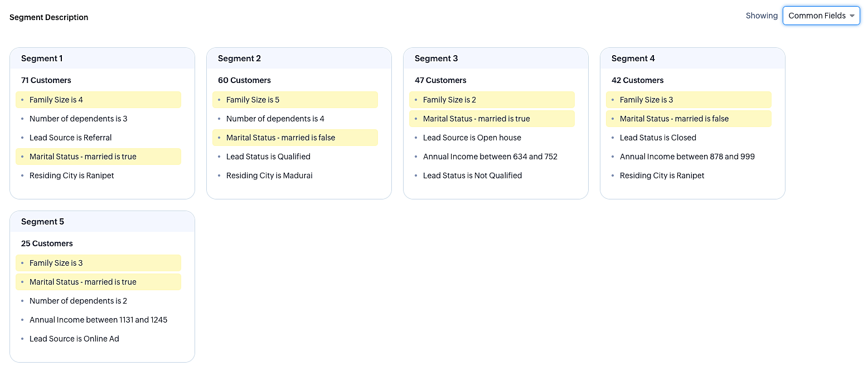Click the Common Fields dropdown arrow

852,16
